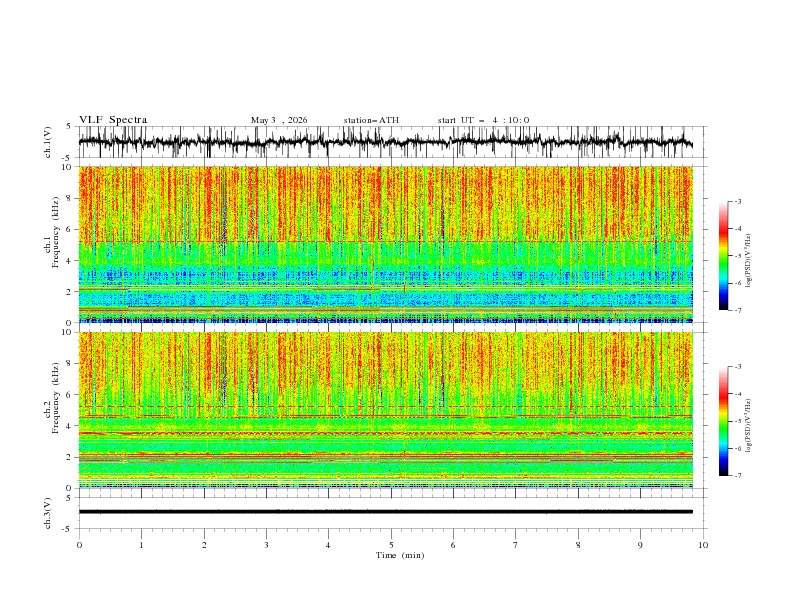This screenshot has height=612, width=792.
Task: Click the 9 minute tick label on the time axis
Action: [640, 545]
